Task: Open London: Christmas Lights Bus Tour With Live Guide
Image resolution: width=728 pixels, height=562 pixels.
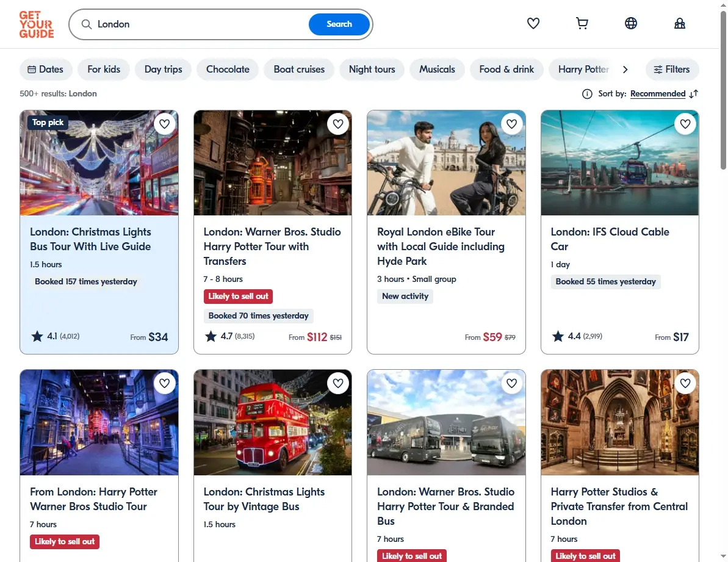Action: click(90, 239)
